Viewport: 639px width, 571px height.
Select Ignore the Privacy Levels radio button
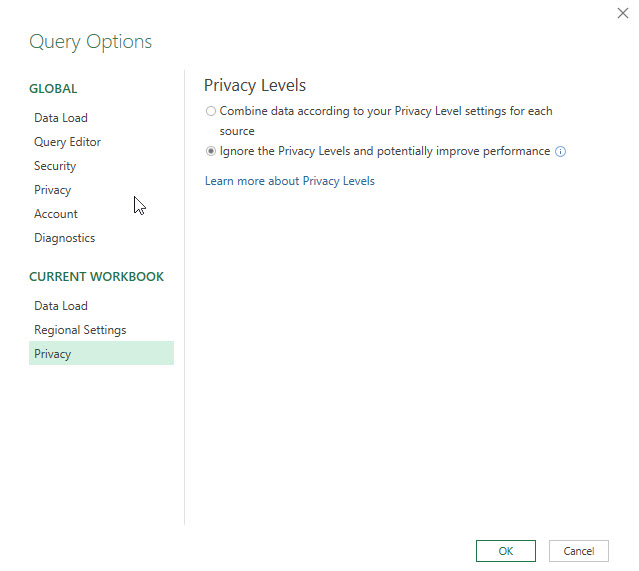210,151
